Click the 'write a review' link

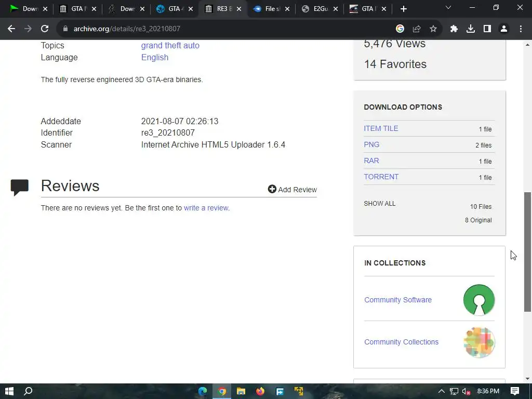[x=206, y=208]
